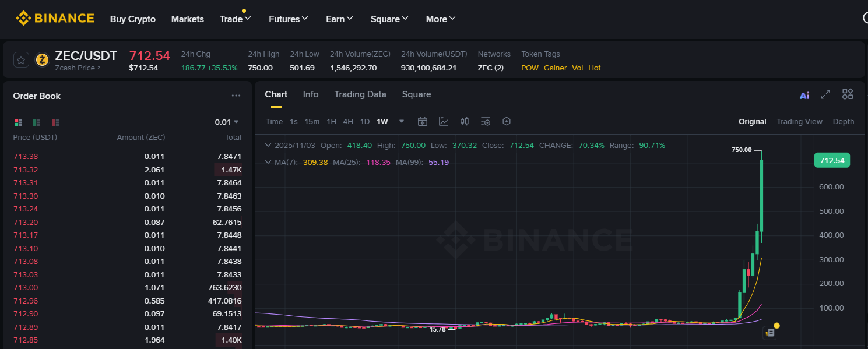Expand the Trade menu

235,19
